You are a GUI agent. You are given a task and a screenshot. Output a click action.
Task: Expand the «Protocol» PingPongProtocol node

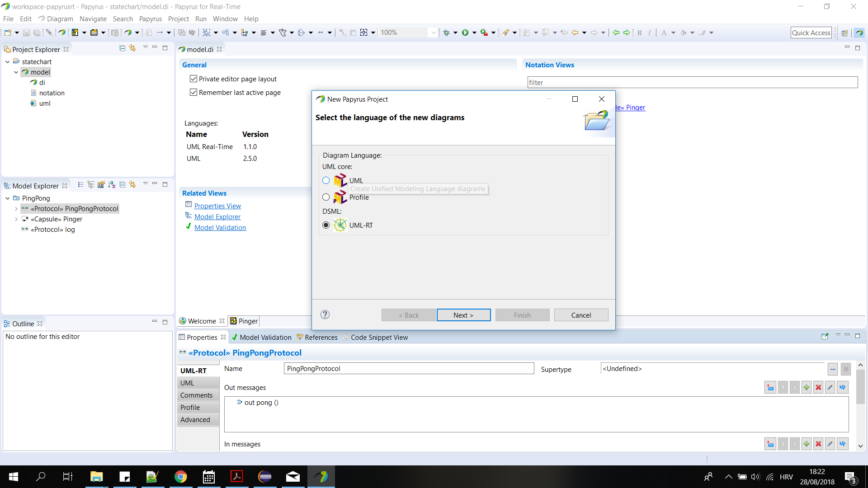(x=16, y=208)
